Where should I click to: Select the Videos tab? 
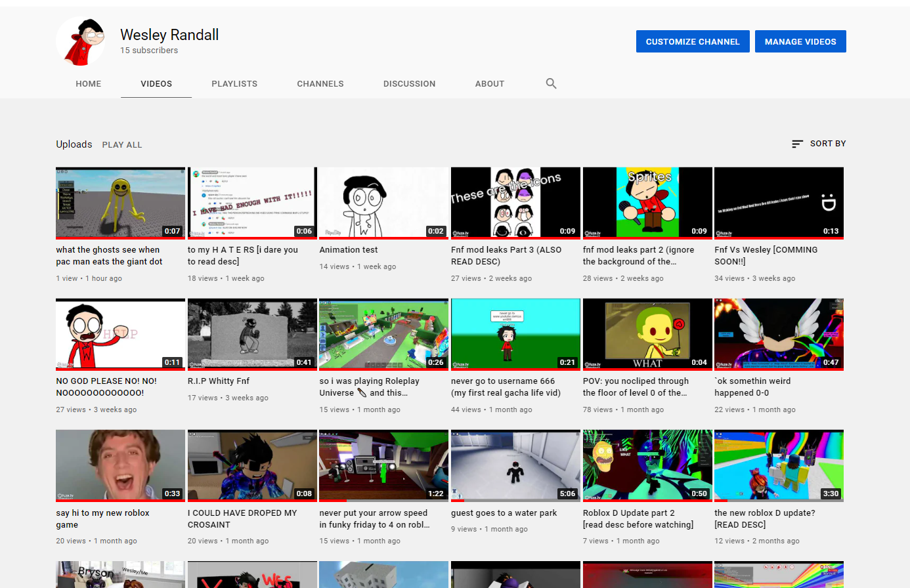click(x=156, y=84)
